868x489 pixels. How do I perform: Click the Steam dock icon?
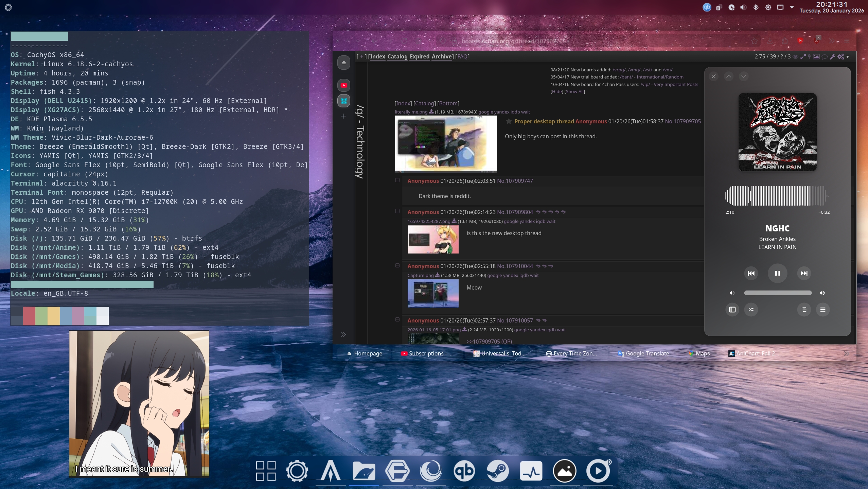(x=497, y=471)
